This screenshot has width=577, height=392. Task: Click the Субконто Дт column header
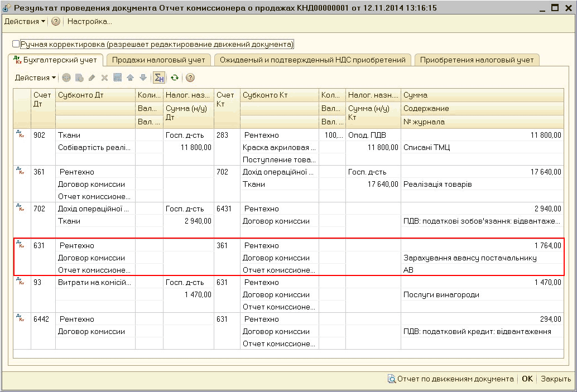[x=95, y=95]
